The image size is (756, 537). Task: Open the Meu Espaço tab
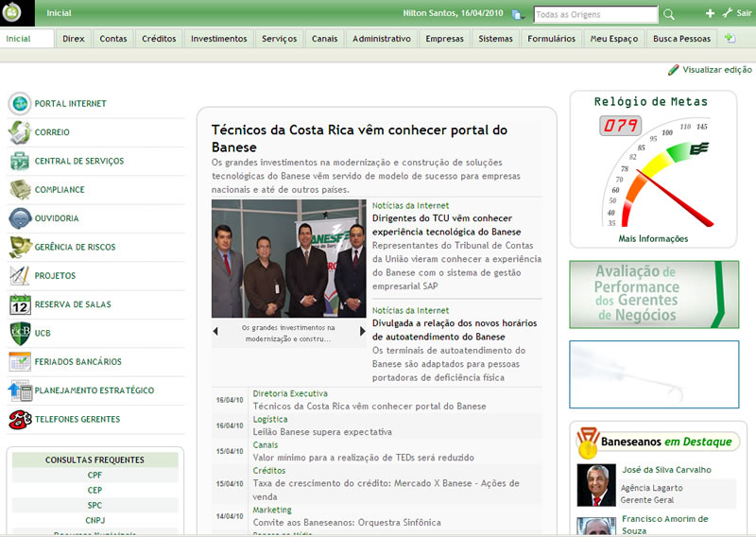(614, 39)
